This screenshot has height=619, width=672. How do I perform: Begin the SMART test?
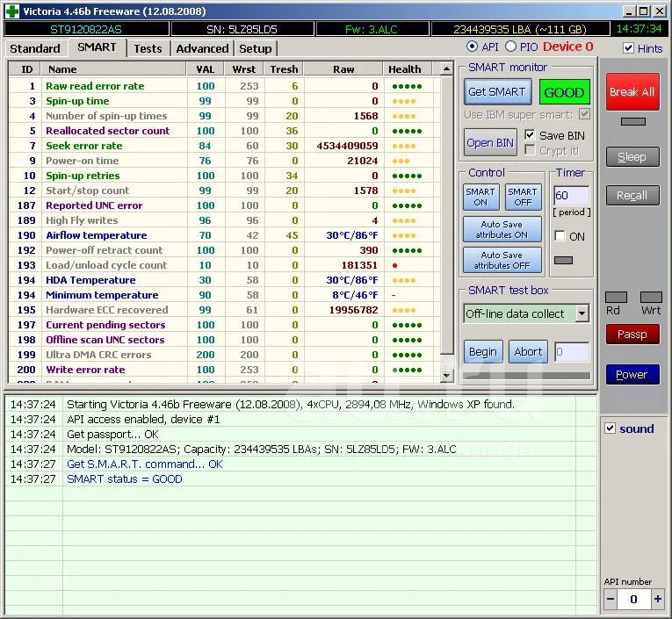click(483, 352)
